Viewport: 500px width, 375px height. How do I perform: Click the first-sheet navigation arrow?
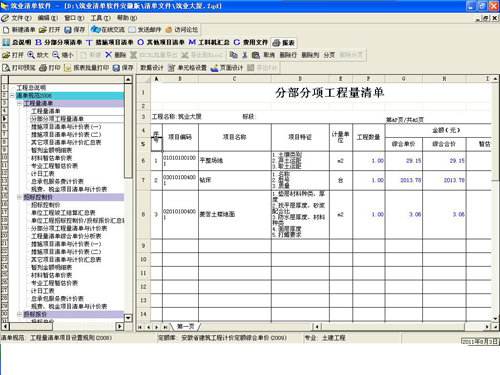click(x=140, y=327)
